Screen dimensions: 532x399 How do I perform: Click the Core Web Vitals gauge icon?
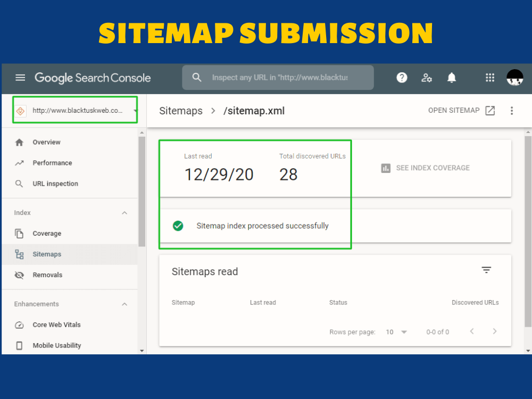[x=19, y=325]
